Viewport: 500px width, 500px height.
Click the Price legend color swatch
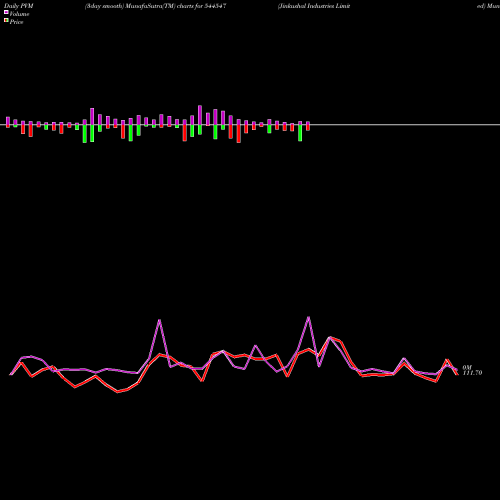click(6, 21)
